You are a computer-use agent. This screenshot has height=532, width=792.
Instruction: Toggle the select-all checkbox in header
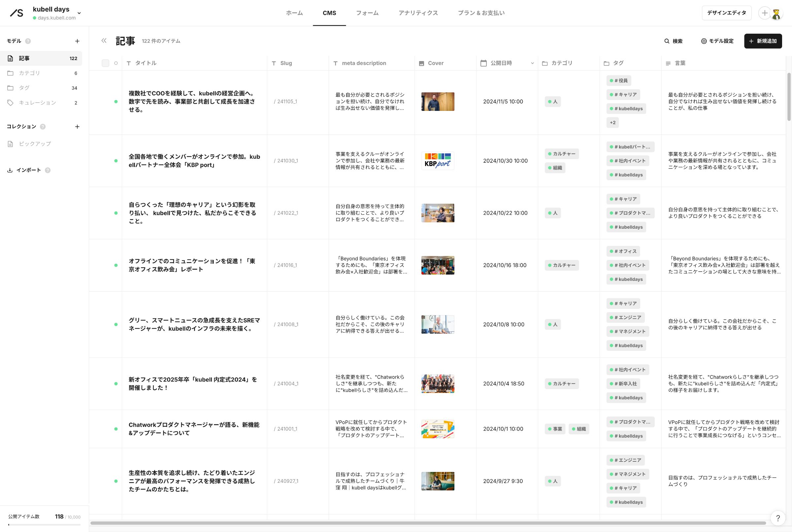(x=106, y=63)
